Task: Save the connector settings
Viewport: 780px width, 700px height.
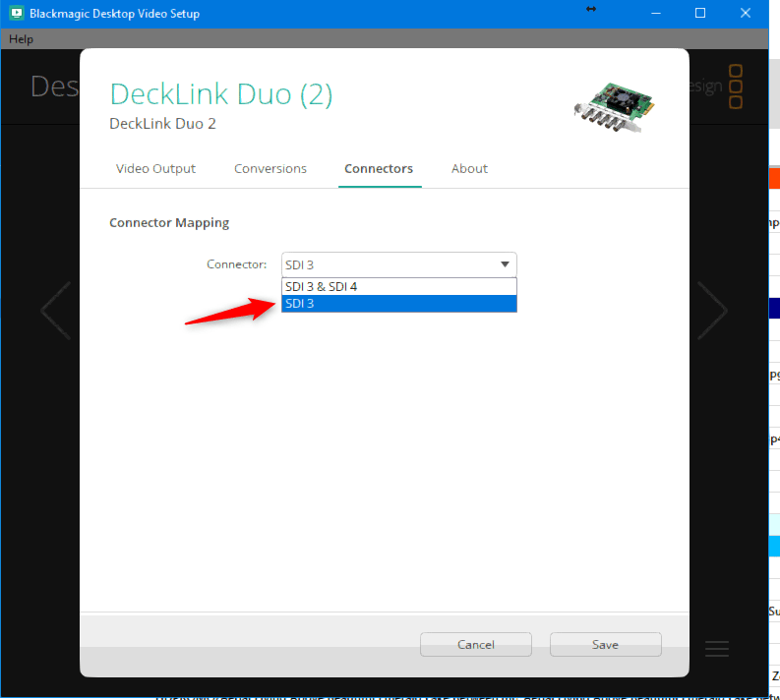Action: pos(605,644)
